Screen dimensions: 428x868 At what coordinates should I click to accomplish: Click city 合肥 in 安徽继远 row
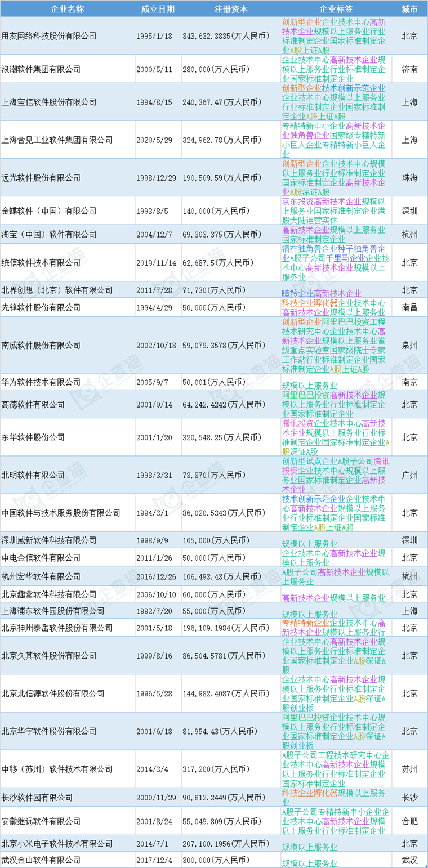click(x=410, y=821)
